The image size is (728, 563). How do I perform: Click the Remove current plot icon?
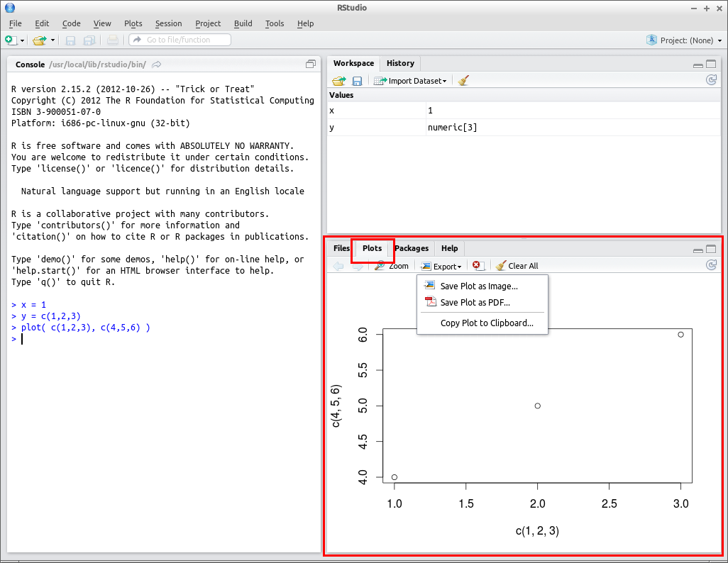tap(478, 265)
